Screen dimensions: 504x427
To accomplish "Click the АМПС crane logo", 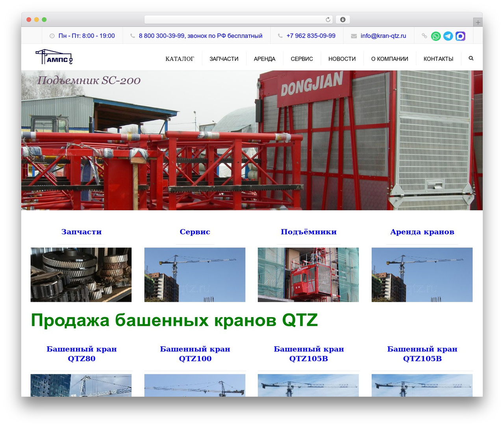I will pyautogui.click(x=54, y=57).
